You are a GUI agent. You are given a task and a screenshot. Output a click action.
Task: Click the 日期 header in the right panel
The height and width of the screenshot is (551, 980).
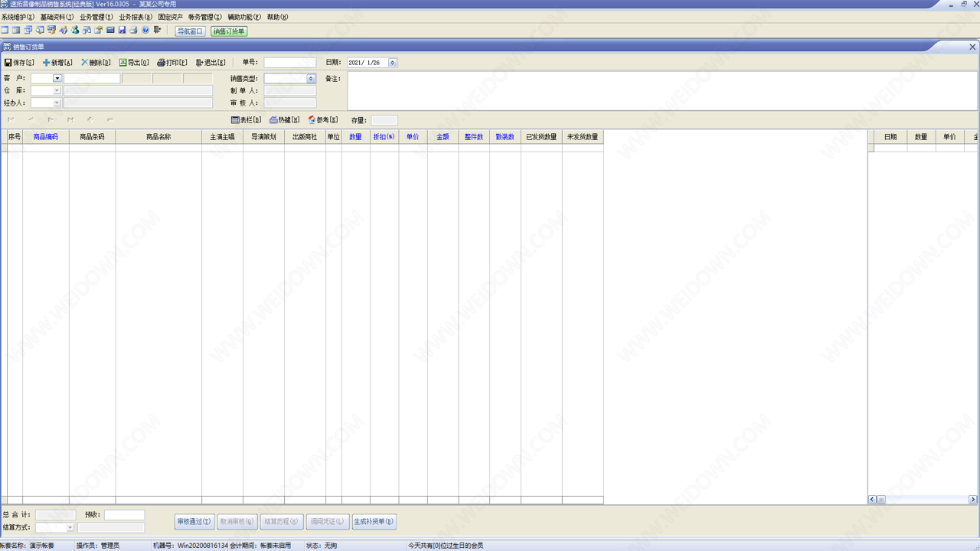890,137
